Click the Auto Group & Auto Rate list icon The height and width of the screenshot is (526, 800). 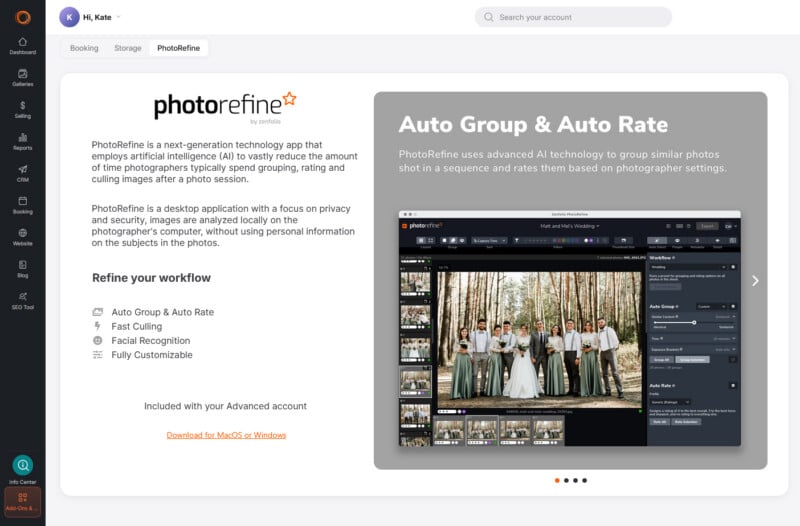tap(97, 312)
